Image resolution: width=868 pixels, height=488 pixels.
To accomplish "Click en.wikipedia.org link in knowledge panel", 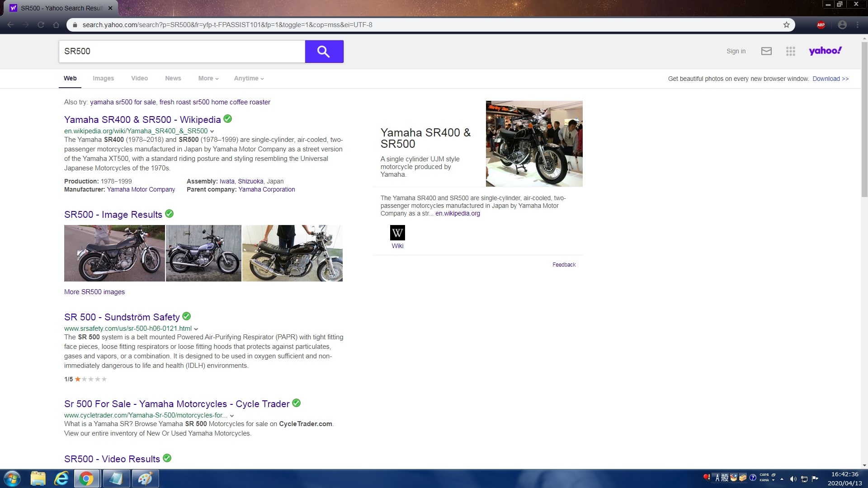I will pos(458,213).
